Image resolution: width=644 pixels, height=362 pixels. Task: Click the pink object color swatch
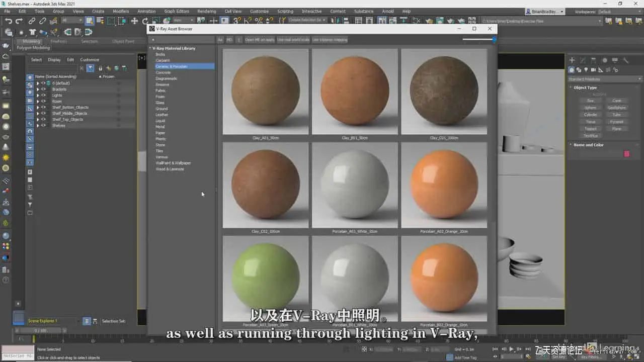coord(626,154)
